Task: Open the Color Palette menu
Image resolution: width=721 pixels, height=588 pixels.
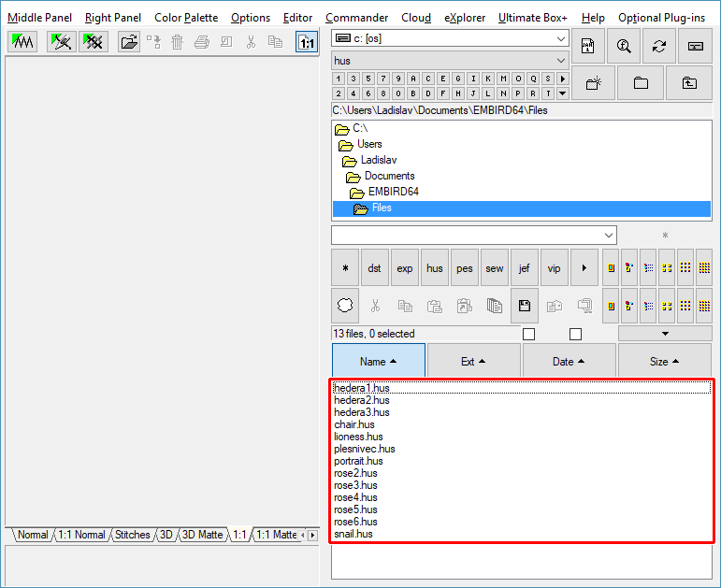Action: point(186,18)
